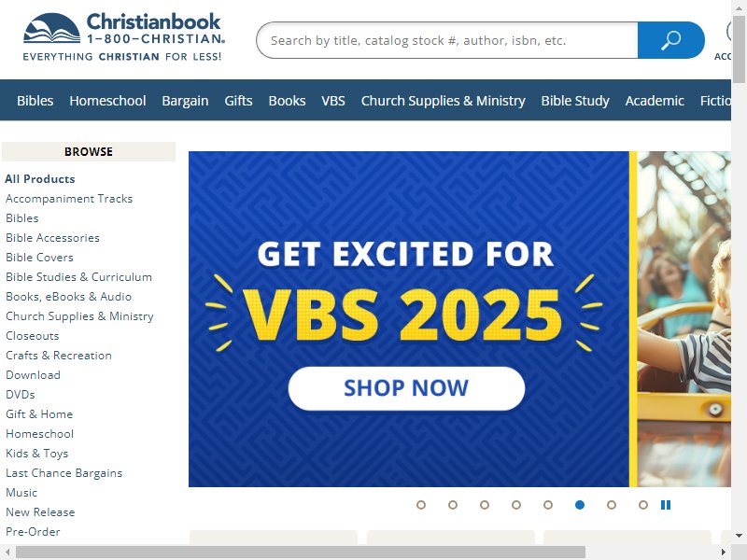This screenshot has height=560, width=747.
Task: Click the SHOP NOW banner button
Action: click(x=406, y=388)
